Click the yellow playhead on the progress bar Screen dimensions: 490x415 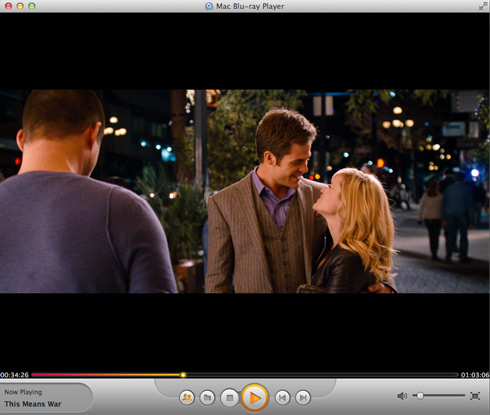183,375
